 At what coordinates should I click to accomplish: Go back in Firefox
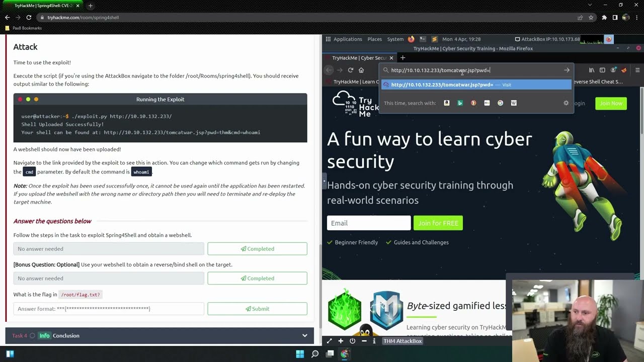[x=329, y=70]
